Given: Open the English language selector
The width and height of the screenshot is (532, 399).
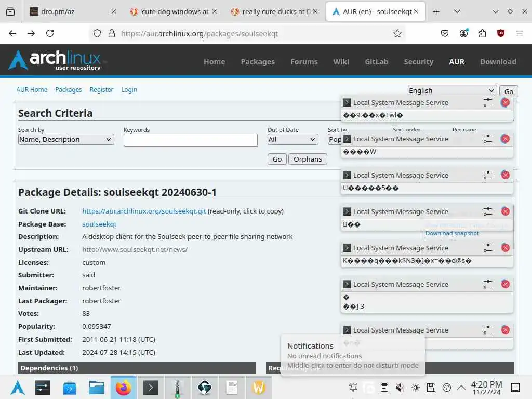Looking at the screenshot, I should (452, 90).
